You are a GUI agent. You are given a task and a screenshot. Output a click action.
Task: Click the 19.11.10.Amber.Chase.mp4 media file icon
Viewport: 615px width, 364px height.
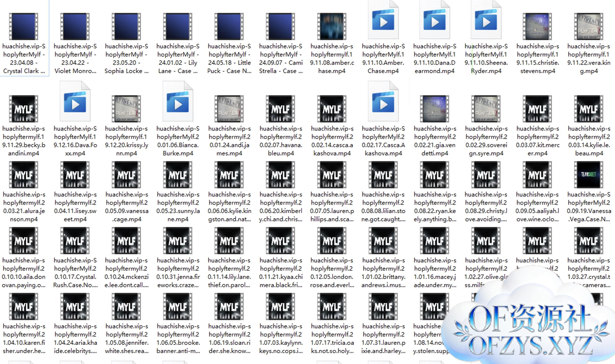pos(383,21)
